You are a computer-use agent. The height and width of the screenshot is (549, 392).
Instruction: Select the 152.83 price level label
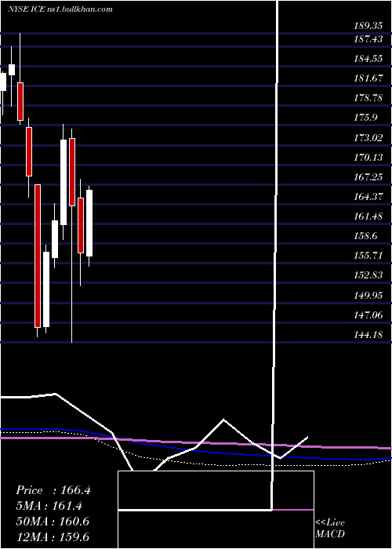(x=368, y=275)
